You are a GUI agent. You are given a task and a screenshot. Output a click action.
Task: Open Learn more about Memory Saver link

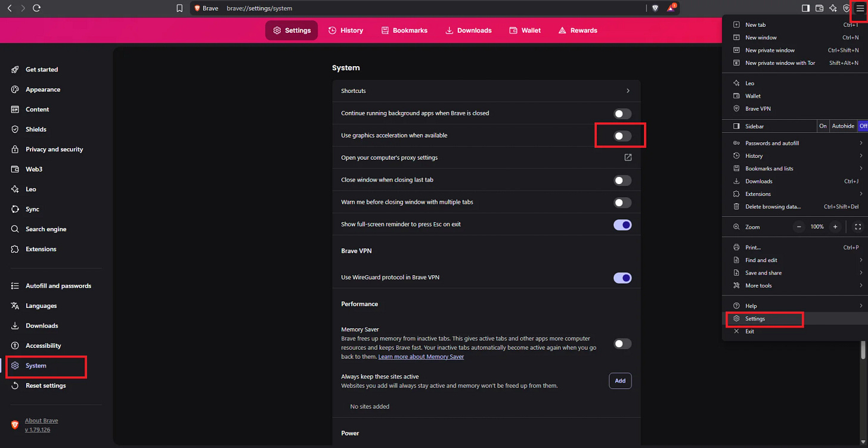421,356
